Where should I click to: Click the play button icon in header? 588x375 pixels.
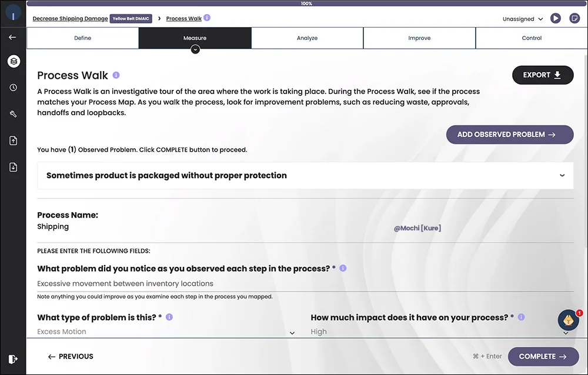click(556, 18)
